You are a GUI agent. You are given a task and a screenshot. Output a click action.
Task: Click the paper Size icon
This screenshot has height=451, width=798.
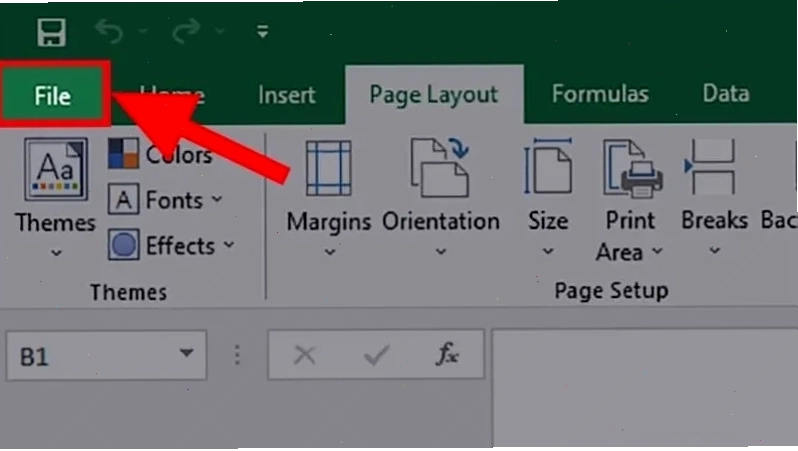point(548,166)
